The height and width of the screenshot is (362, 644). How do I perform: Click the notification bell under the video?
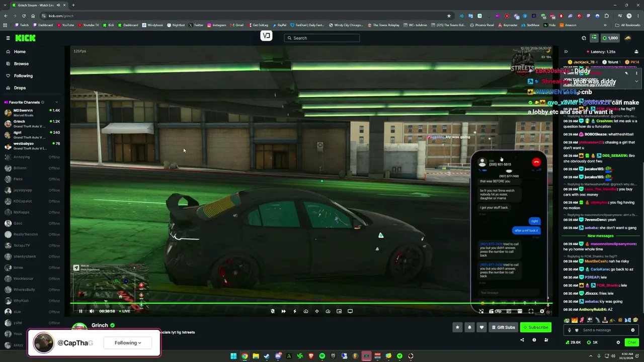pos(469,327)
